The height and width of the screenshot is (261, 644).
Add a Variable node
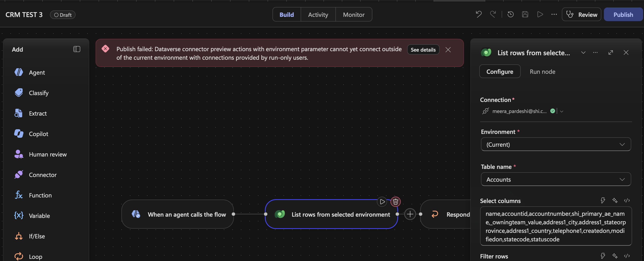[x=32, y=216]
